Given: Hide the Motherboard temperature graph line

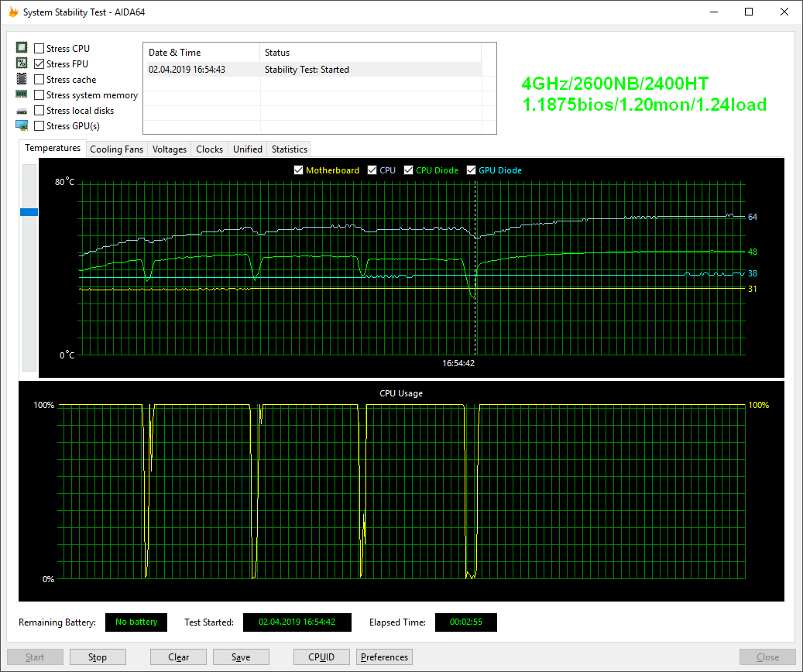Looking at the screenshot, I should tap(299, 170).
